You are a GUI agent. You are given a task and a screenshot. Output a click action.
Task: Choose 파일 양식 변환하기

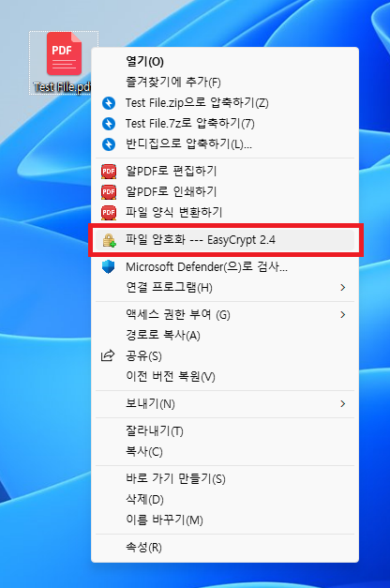coord(225,213)
